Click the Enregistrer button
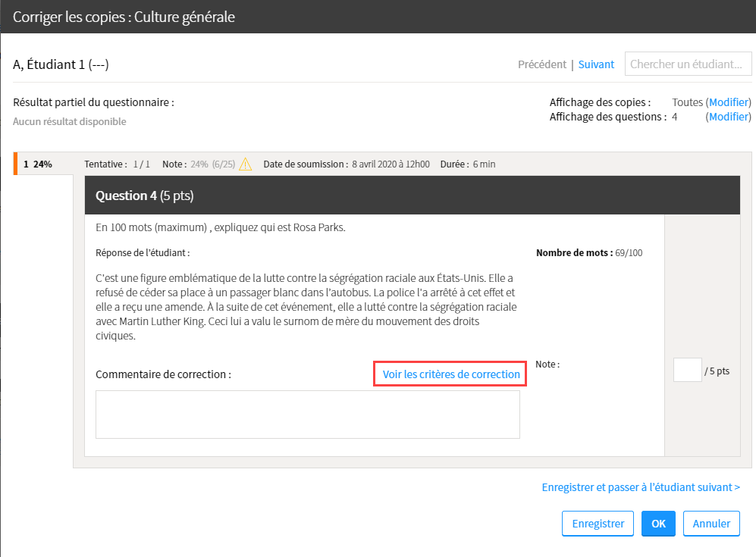The height and width of the screenshot is (557, 756). [x=598, y=523]
